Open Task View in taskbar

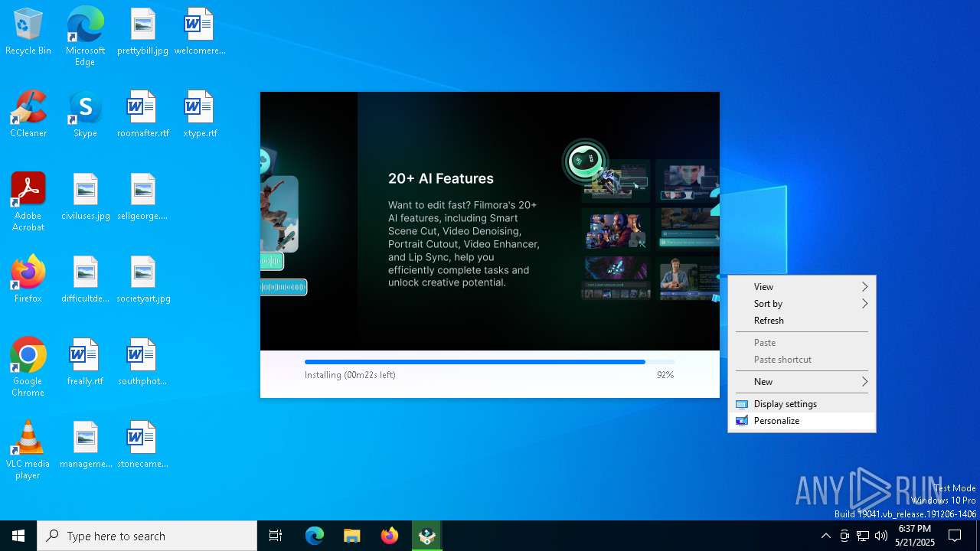tap(276, 536)
